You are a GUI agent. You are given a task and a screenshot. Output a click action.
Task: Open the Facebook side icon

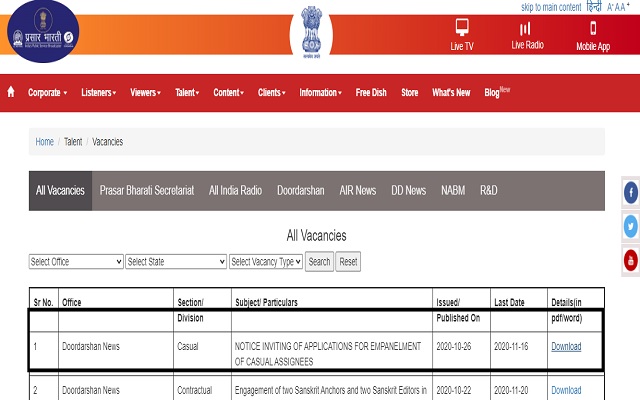(631, 192)
